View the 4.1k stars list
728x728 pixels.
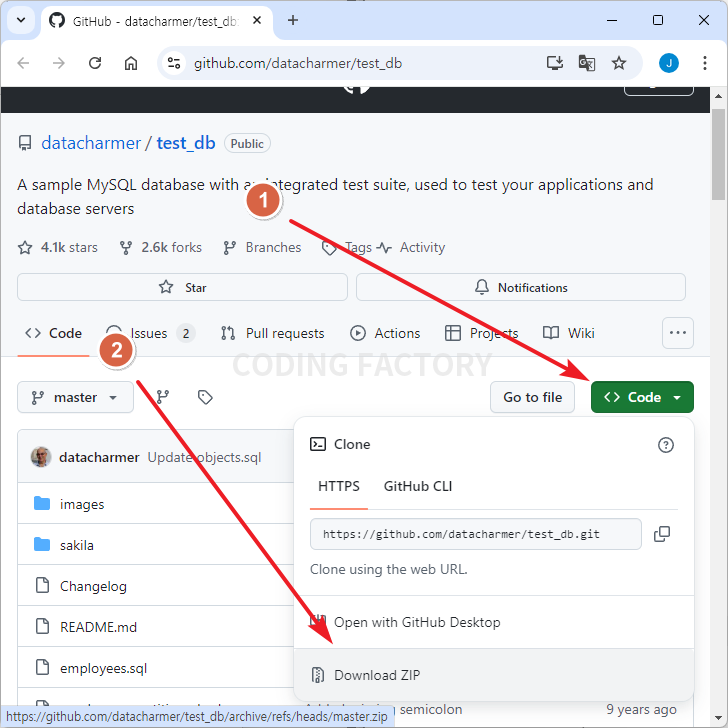tap(58, 247)
